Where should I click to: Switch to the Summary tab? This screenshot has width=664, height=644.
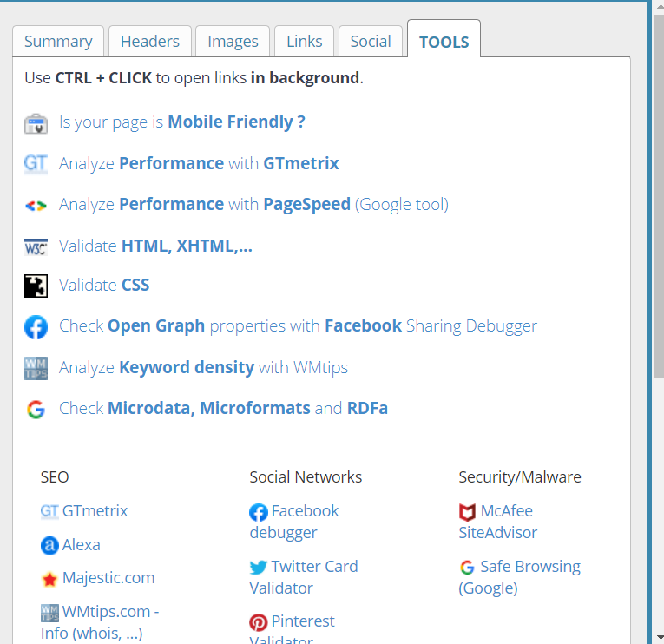pyautogui.click(x=58, y=41)
